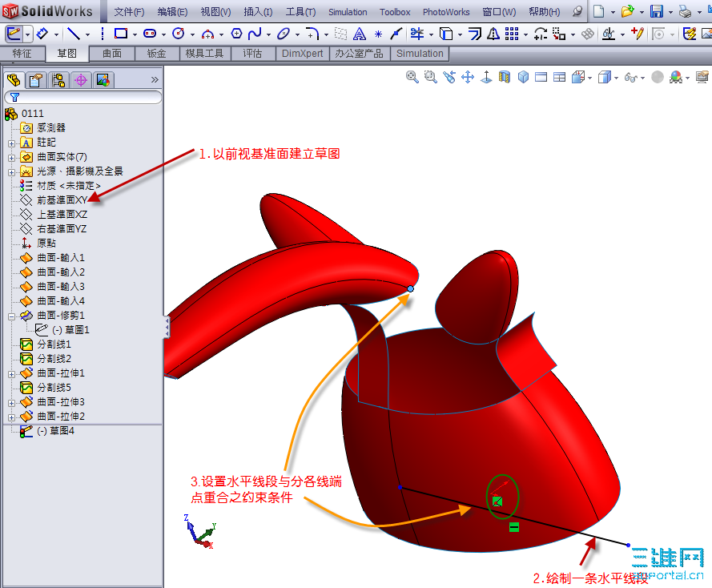Click the Zoom to Area icon
The width and height of the screenshot is (712, 588).
coord(430,77)
